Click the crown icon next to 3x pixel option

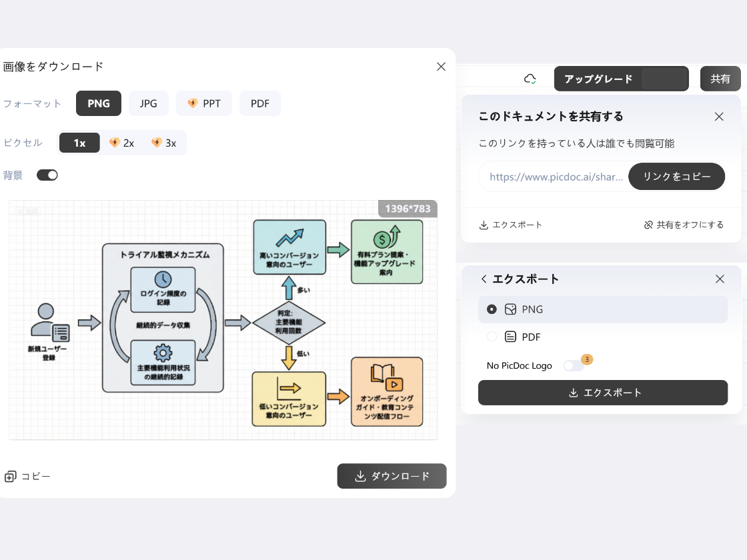[x=157, y=142]
